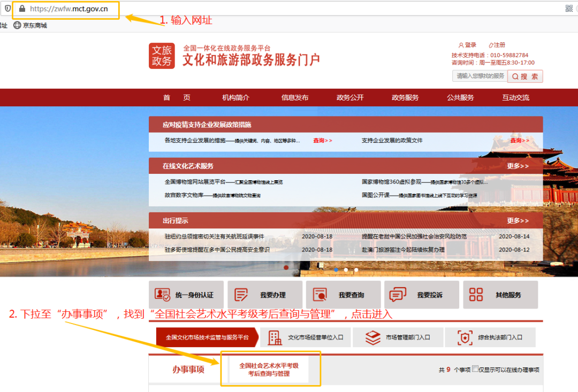This screenshot has height=392, width=578.
Task: Open 注册 to create an account
Action: [498, 45]
